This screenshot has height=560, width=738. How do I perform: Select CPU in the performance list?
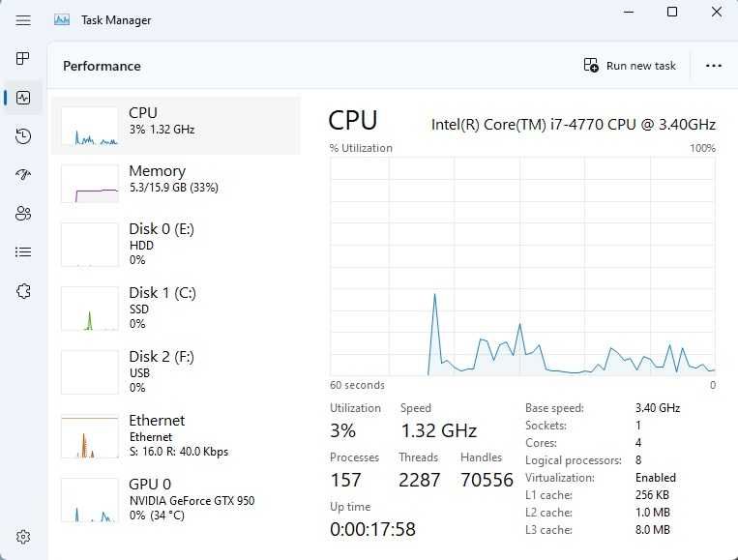click(x=175, y=125)
